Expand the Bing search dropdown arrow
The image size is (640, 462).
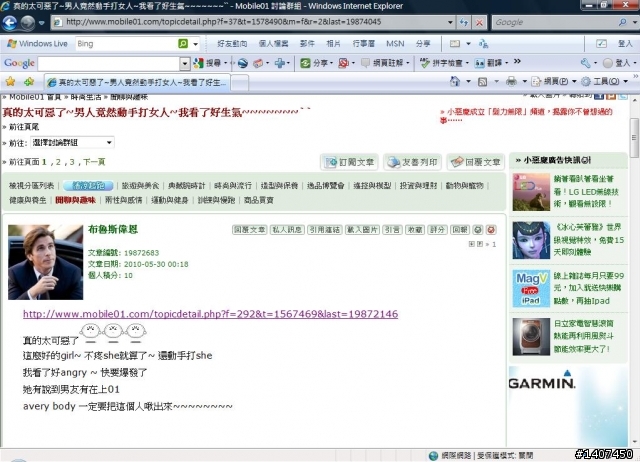(196, 44)
